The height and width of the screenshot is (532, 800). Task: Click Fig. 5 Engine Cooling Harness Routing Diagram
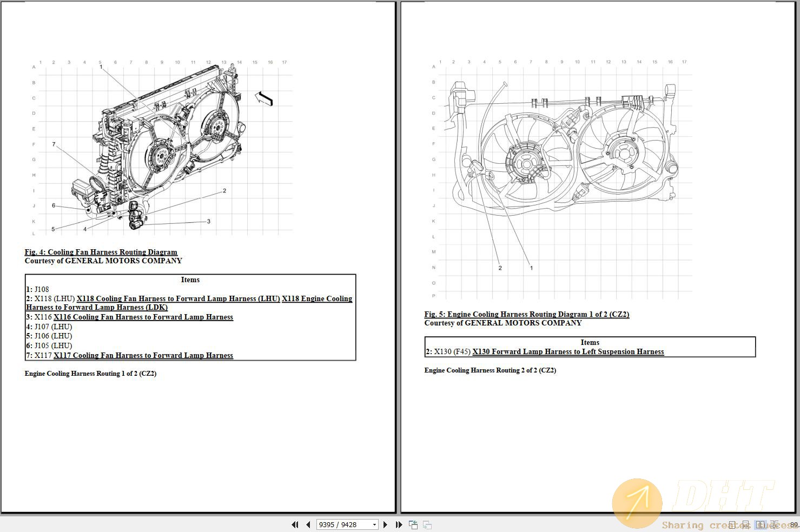(527, 314)
